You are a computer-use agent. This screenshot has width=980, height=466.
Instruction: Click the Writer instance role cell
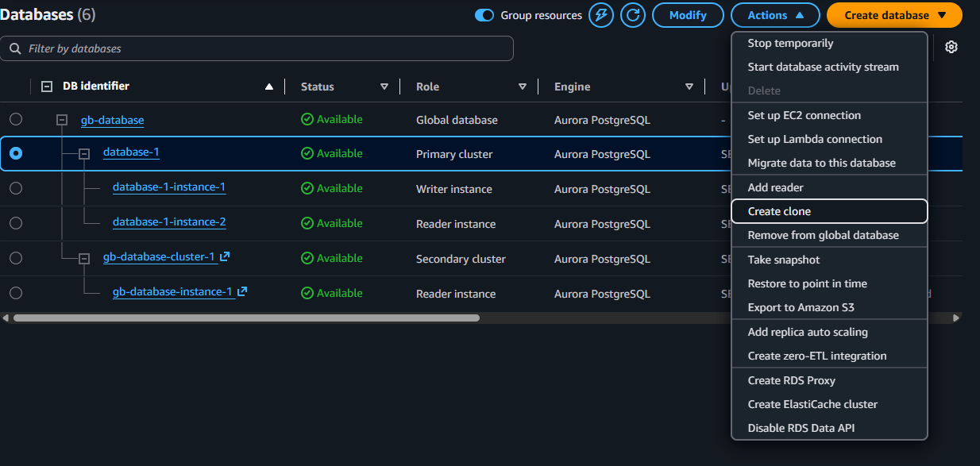[x=454, y=189]
